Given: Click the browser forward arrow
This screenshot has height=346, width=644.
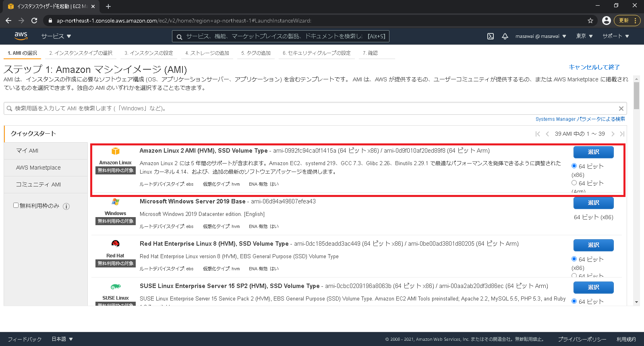Looking at the screenshot, I should [21, 21].
